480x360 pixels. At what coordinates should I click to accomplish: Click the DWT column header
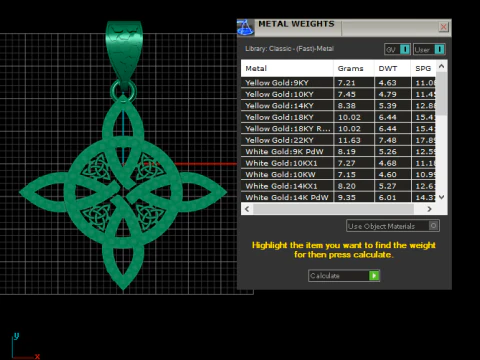tap(392, 69)
